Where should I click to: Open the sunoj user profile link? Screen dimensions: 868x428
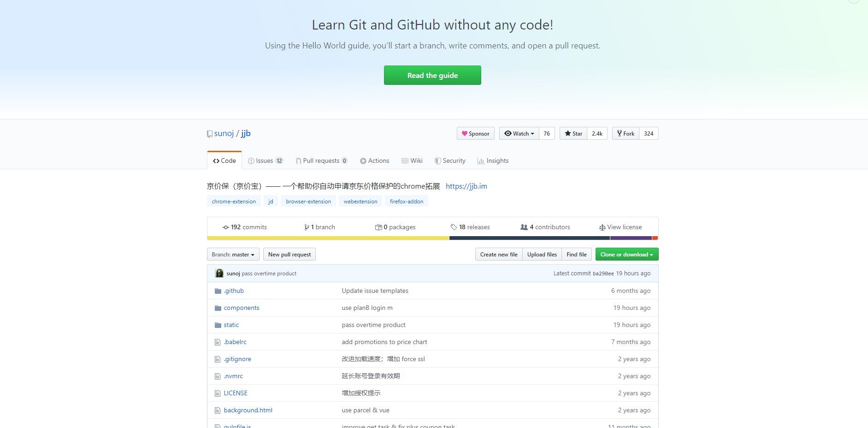pos(224,133)
